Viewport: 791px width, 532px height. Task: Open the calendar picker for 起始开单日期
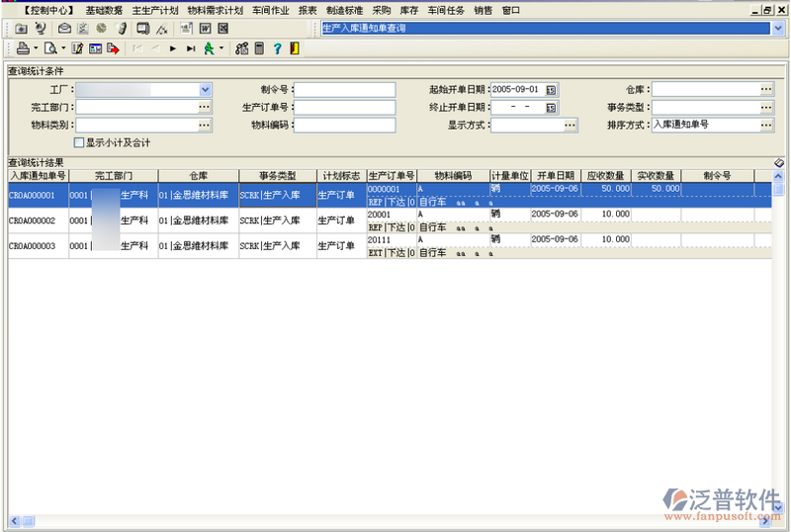coord(551,90)
